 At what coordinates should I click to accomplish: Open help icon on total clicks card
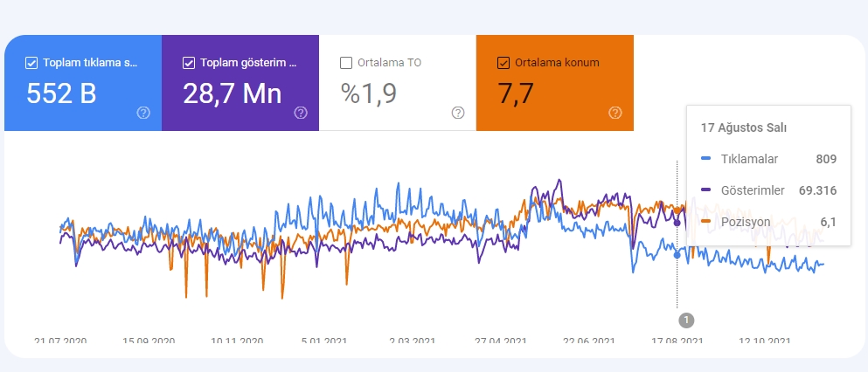[x=143, y=113]
